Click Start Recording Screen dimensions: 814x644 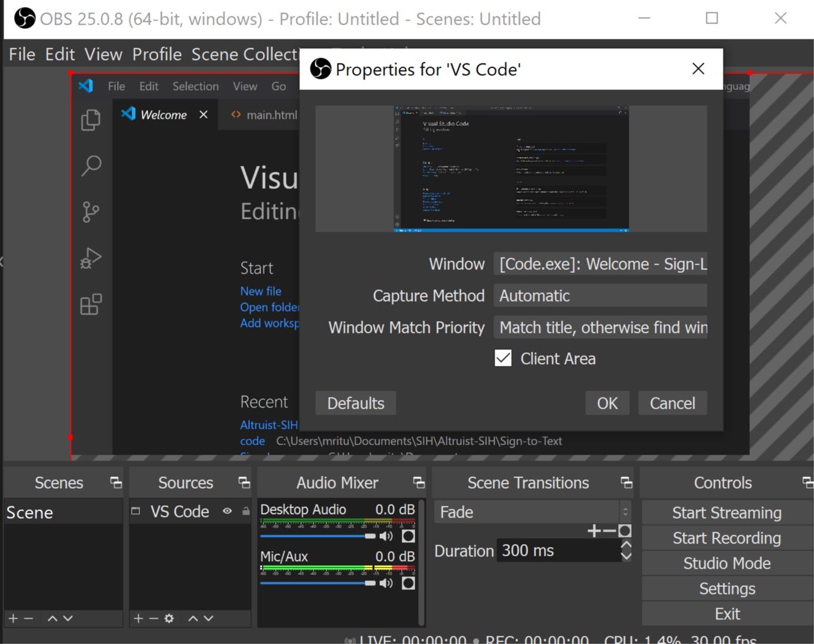[x=727, y=538]
